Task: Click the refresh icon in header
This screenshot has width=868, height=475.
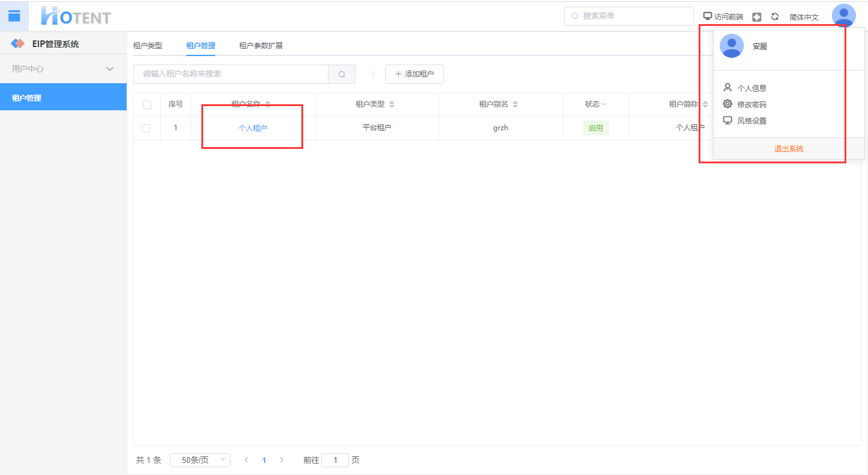Action: (x=775, y=17)
